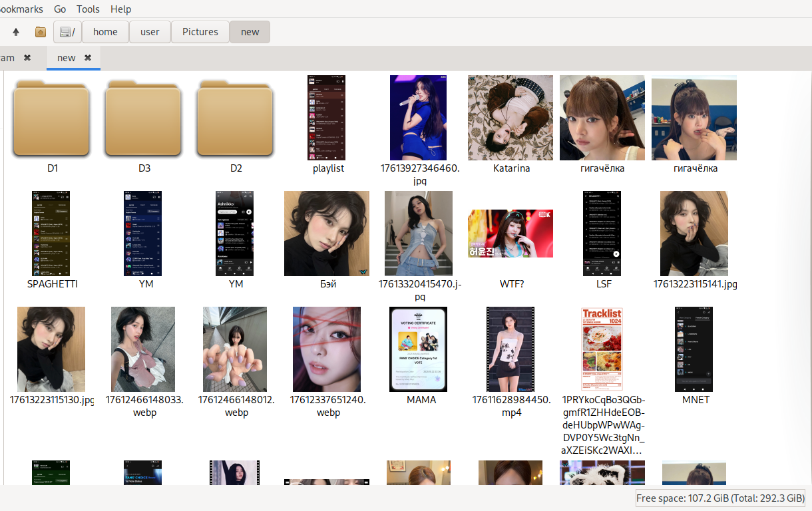This screenshot has width=812, height=511.
Task: Navigate to 'user' in path bar
Action: tap(150, 32)
